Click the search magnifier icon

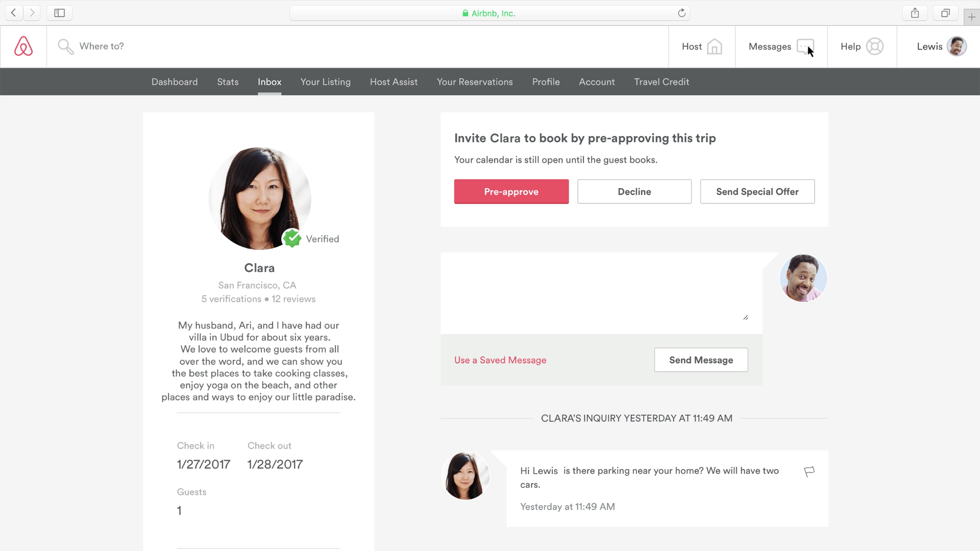tap(65, 46)
